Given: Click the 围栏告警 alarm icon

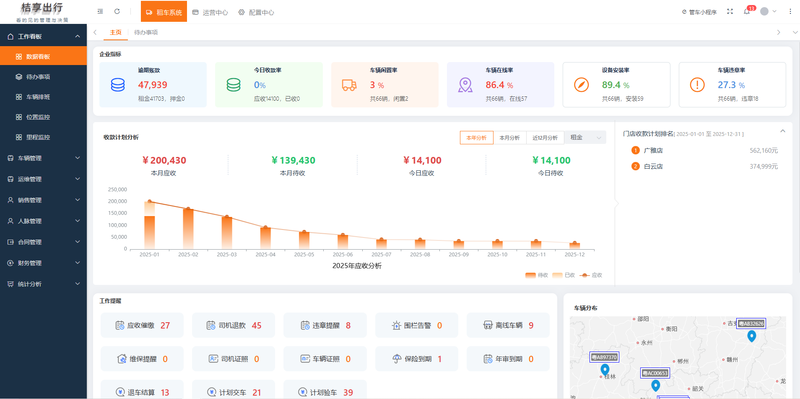Looking at the screenshot, I should [396, 325].
